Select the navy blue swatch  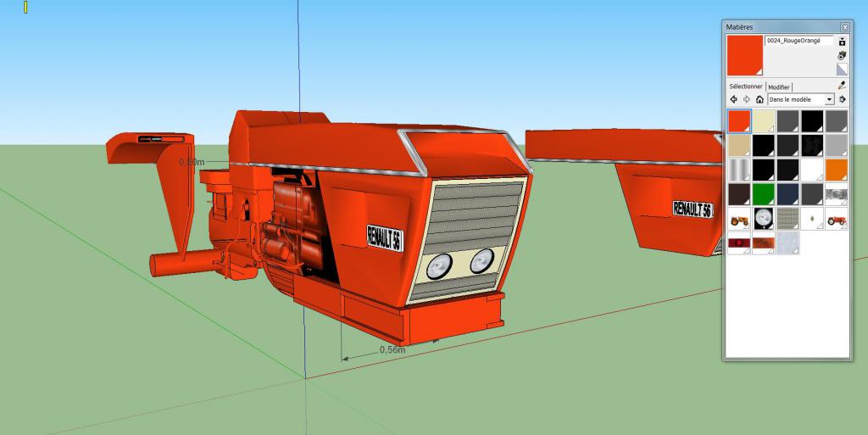point(787,193)
